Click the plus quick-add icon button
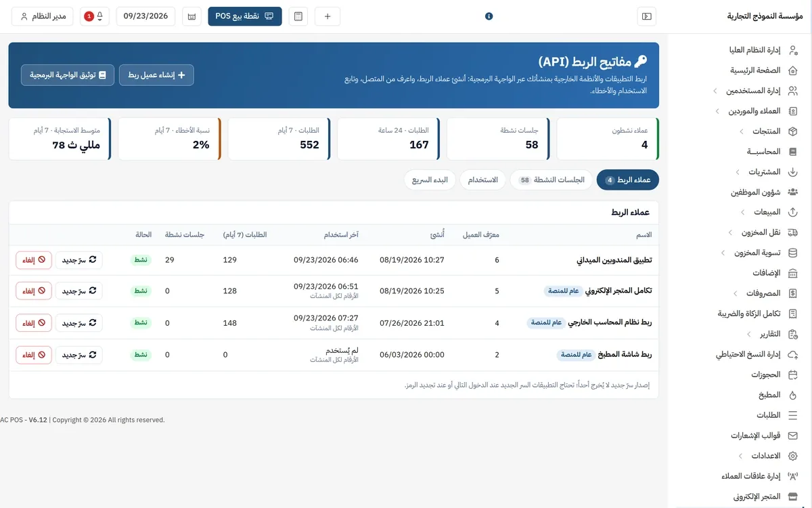The height and width of the screenshot is (508, 812). [328, 16]
